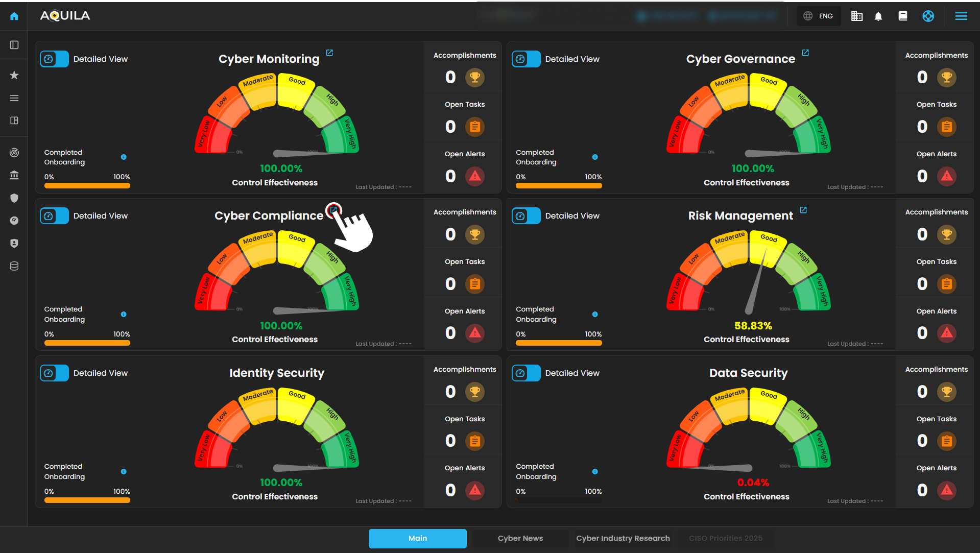Toggle Detailed View for Cyber Monitoring
The width and height of the screenshot is (980, 553).
[x=54, y=59]
